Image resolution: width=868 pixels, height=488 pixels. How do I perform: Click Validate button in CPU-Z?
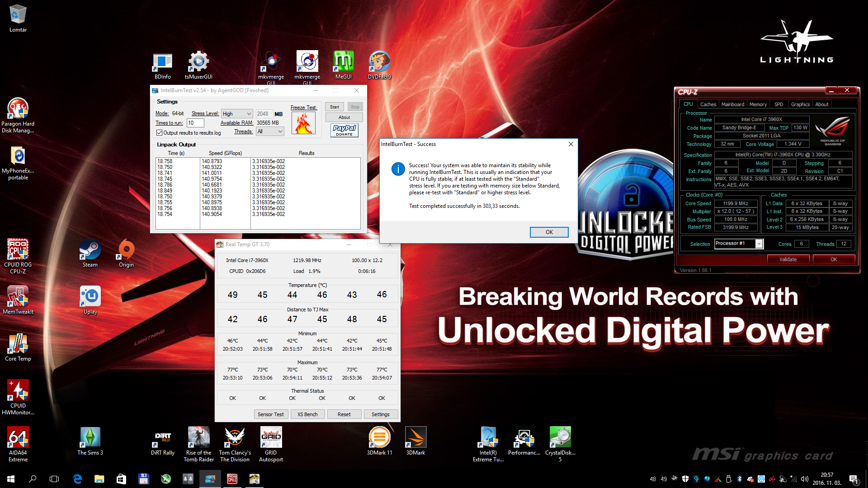(788, 259)
